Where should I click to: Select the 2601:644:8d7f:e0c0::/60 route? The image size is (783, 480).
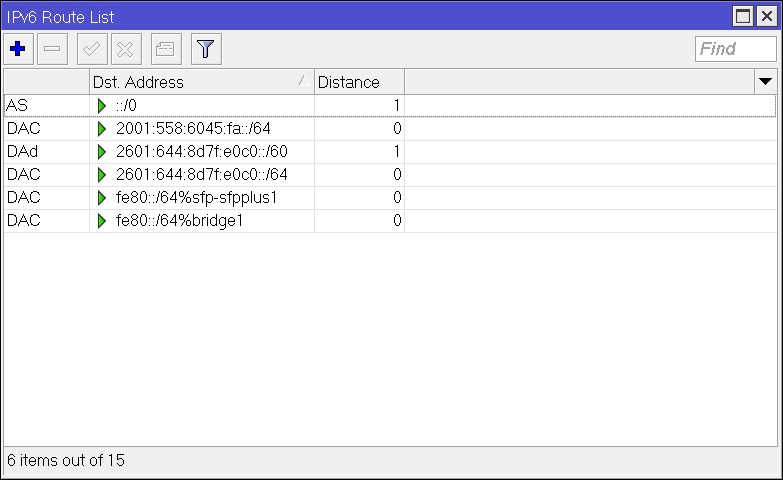(x=390, y=151)
